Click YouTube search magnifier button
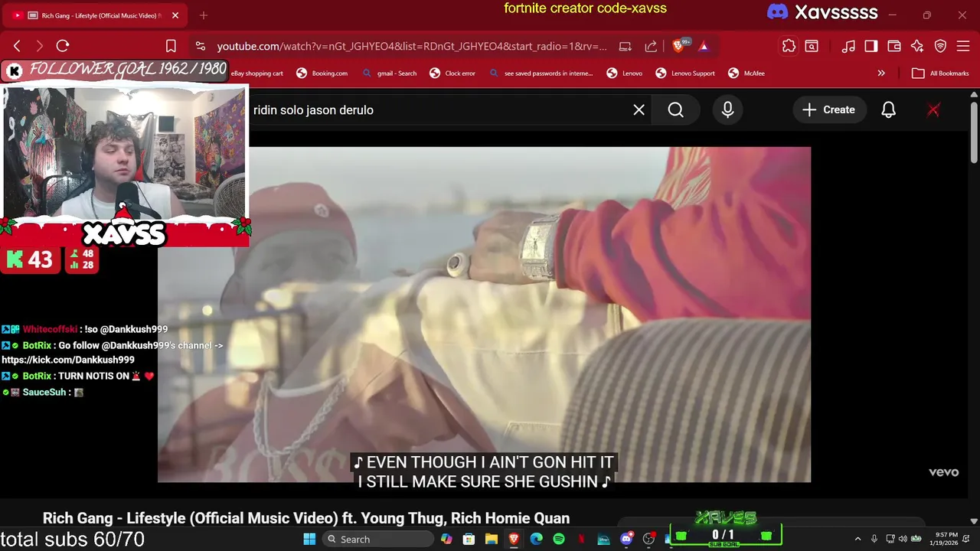 click(x=675, y=109)
